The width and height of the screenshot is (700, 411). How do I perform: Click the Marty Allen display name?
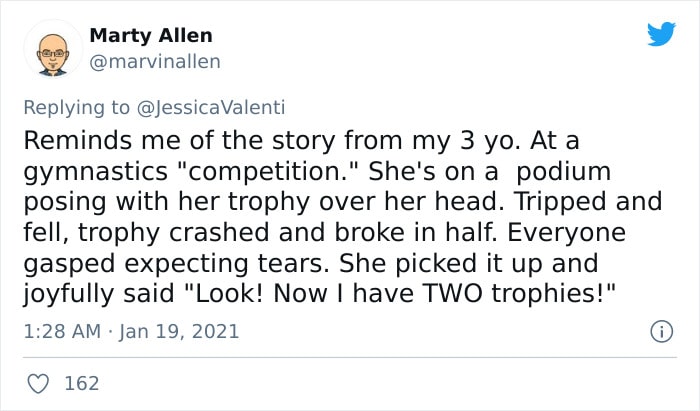151,36
